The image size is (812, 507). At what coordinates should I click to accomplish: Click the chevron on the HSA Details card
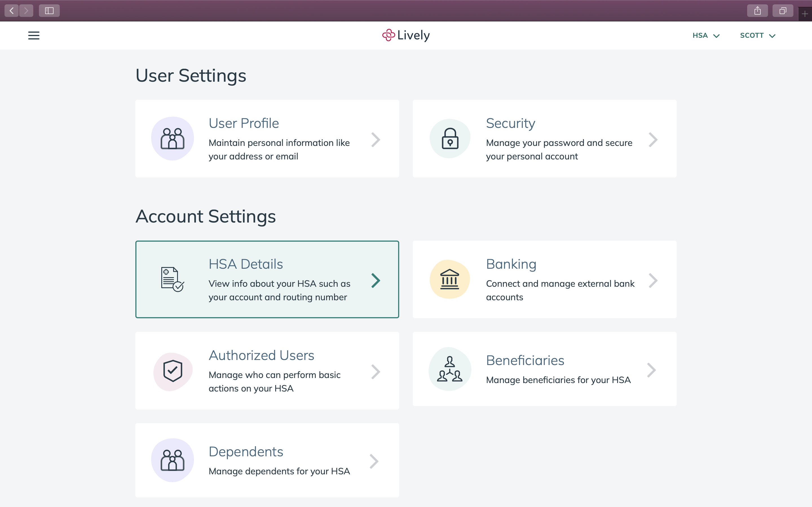point(376,281)
